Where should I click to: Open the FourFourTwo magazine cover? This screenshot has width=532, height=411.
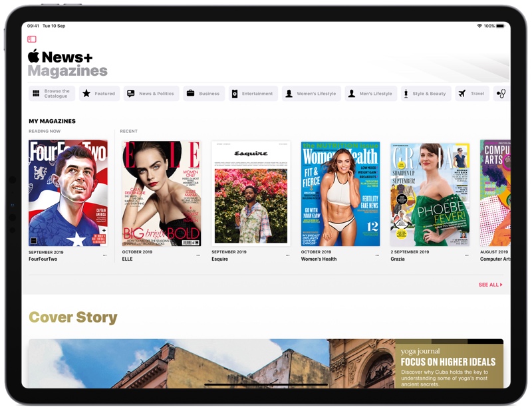68,193
